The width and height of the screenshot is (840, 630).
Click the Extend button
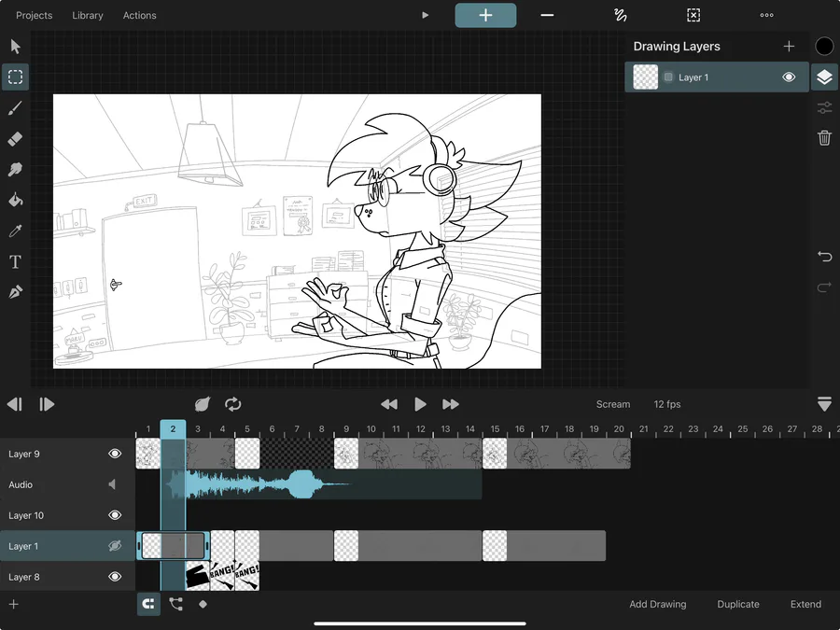point(805,604)
